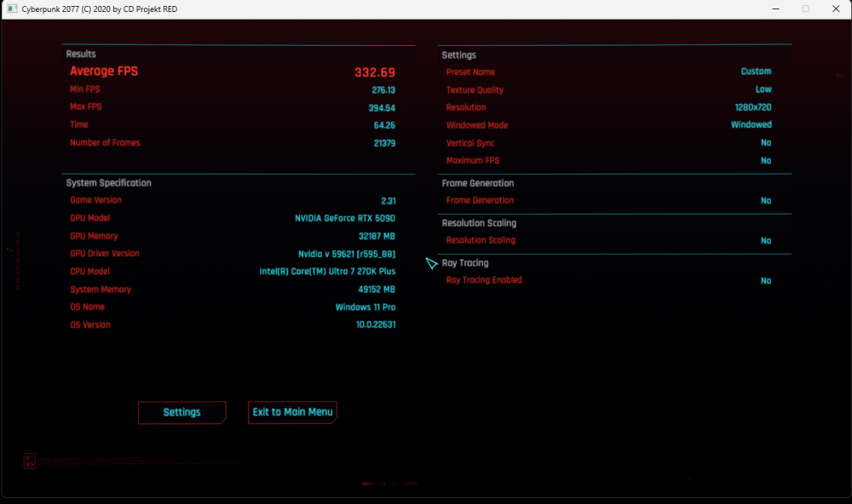Screen dimensions: 852x504
Task: Click the Texture Quality Low value
Action: (x=763, y=89)
